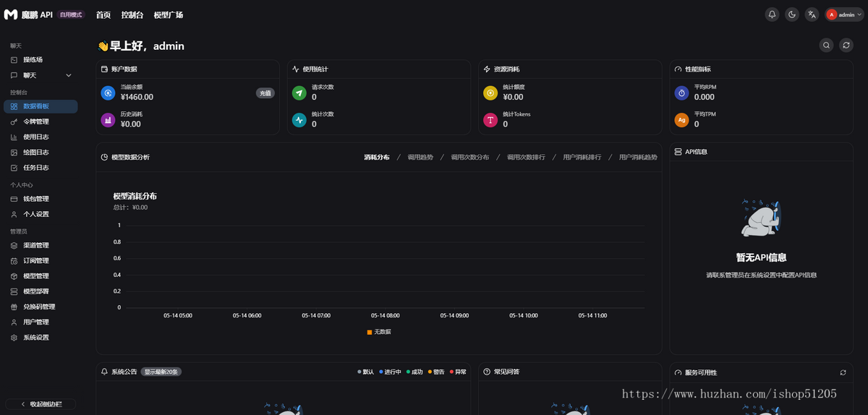Expand the 聊天 sidebar submenu
The width and height of the screenshot is (868, 415).
[x=41, y=75]
